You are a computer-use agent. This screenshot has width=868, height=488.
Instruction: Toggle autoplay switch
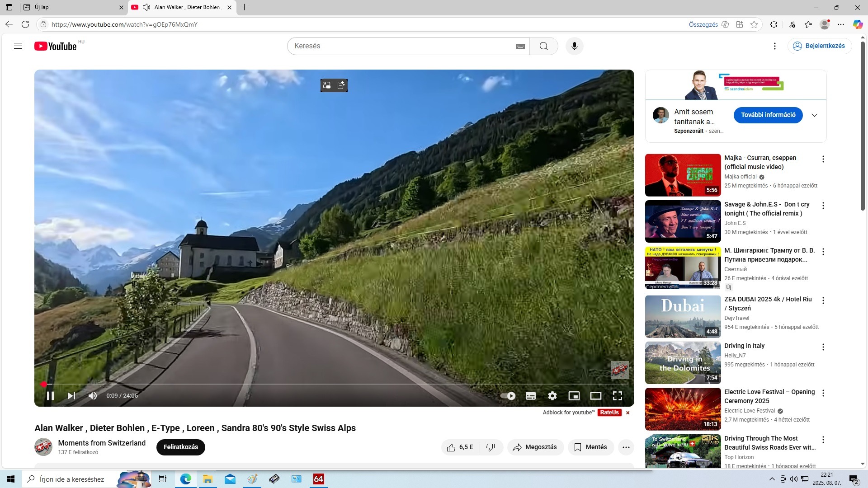508,396
